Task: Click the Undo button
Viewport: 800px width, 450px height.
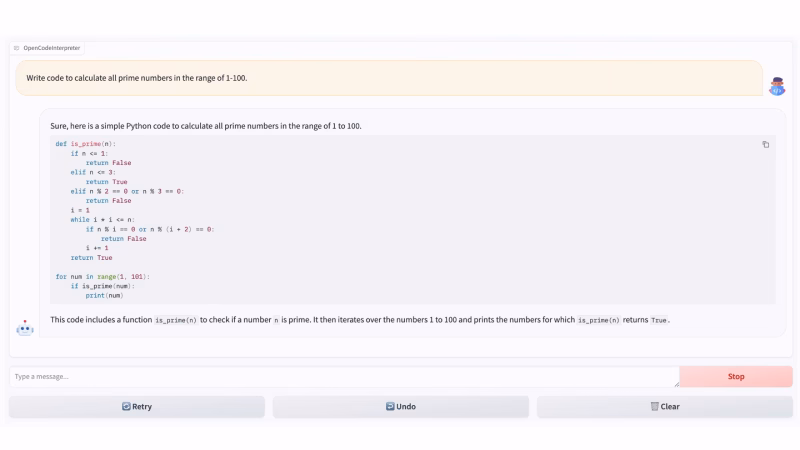Action: click(401, 407)
